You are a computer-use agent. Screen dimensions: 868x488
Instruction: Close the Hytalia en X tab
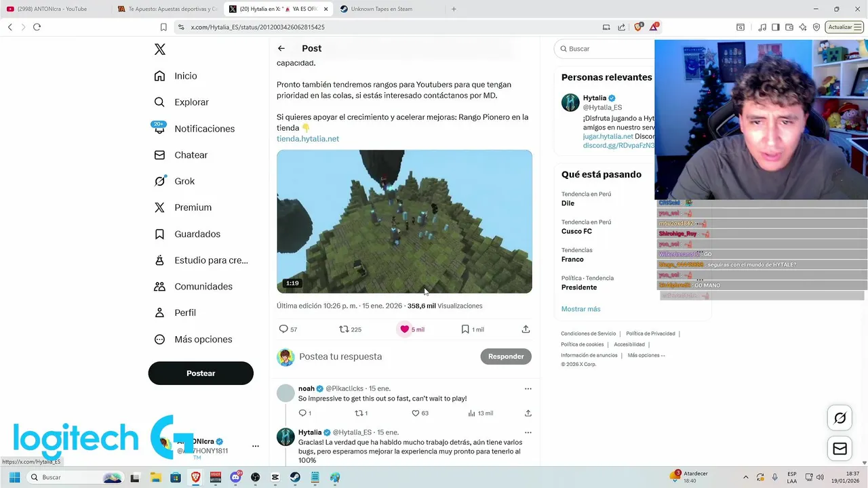click(x=325, y=9)
